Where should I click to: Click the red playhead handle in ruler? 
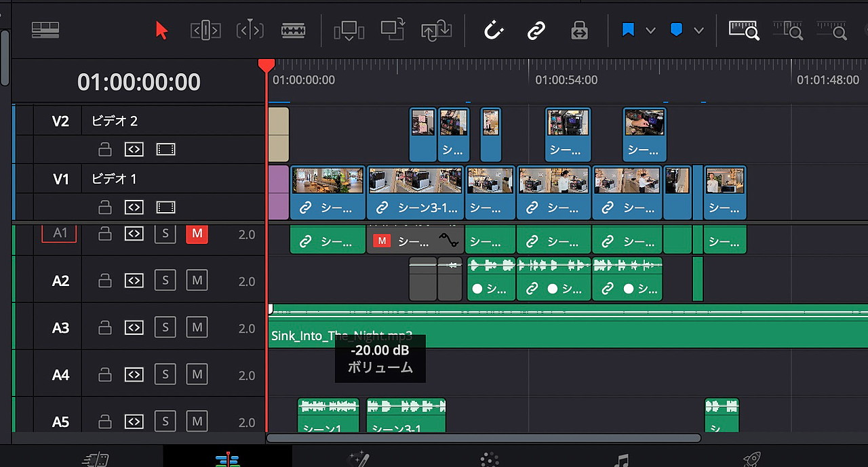click(267, 65)
